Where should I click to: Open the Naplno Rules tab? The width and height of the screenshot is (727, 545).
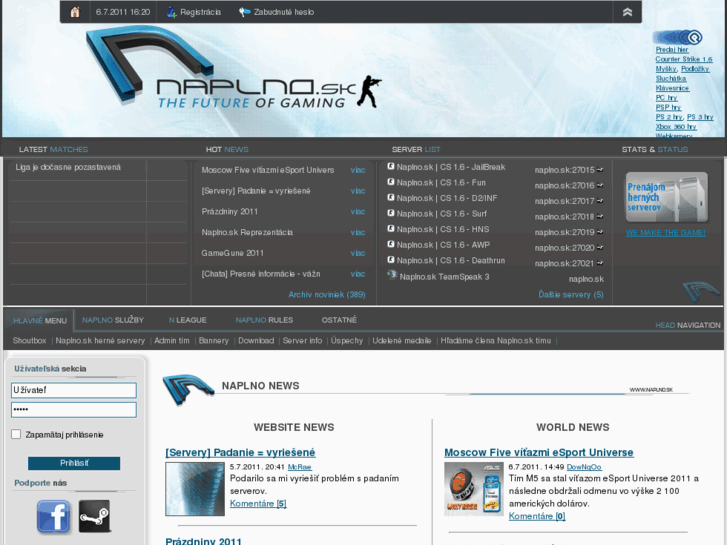pyautogui.click(x=264, y=320)
